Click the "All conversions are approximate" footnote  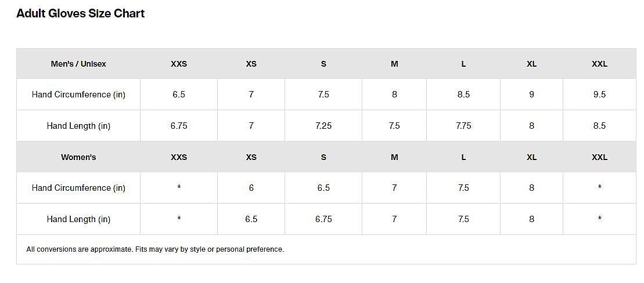point(155,249)
